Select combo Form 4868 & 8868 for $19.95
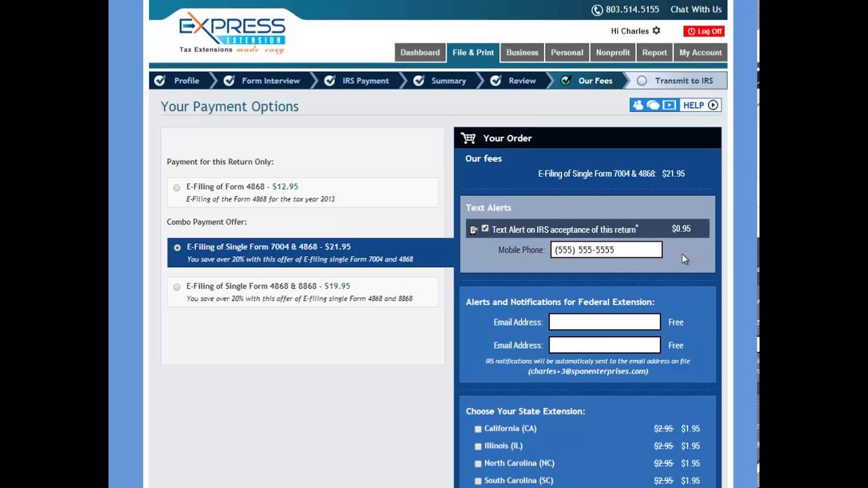Image resolution: width=868 pixels, height=488 pixels. [177, 287]
